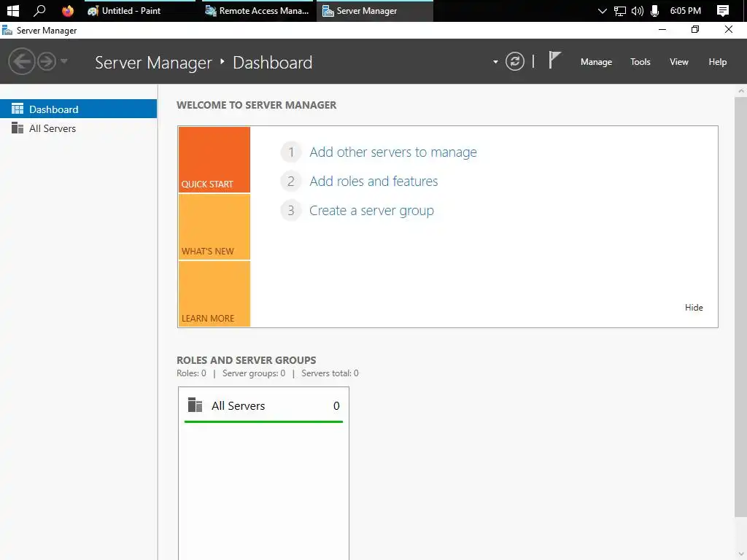Image resolution: width=747 pixels, height=560 pixels.
Task: Launch Firefox from the taskbar
Action: pos(68,10)
